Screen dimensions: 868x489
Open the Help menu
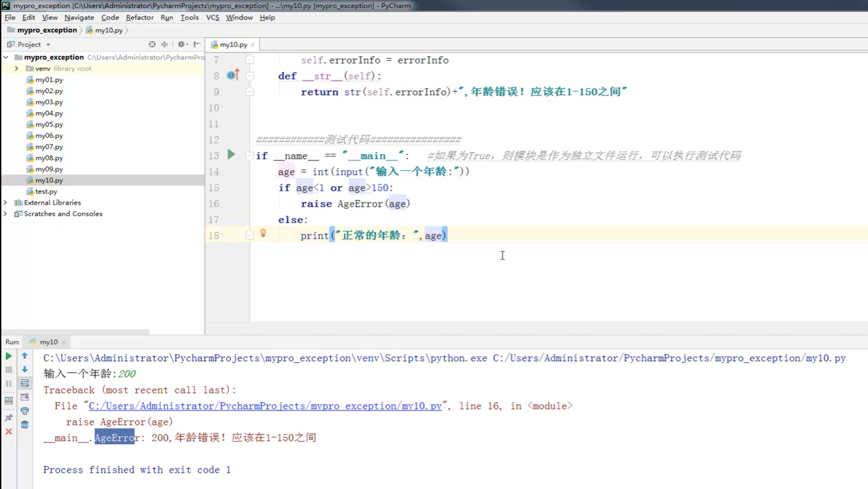[x=267, y=17]
